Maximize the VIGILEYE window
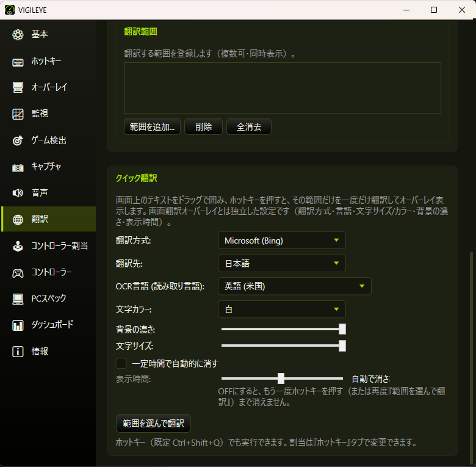The height and width of the screenshot is (467, 476). pos(434,10)
